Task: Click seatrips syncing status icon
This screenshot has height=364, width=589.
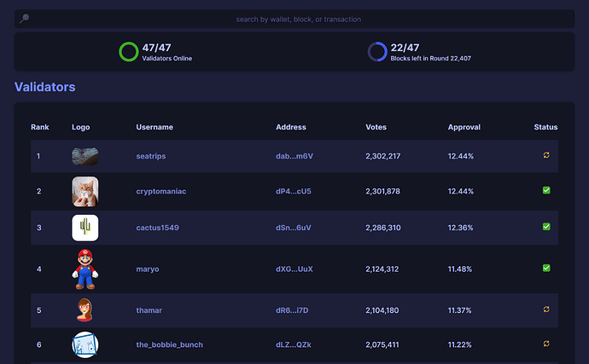Action: (546, 155)
